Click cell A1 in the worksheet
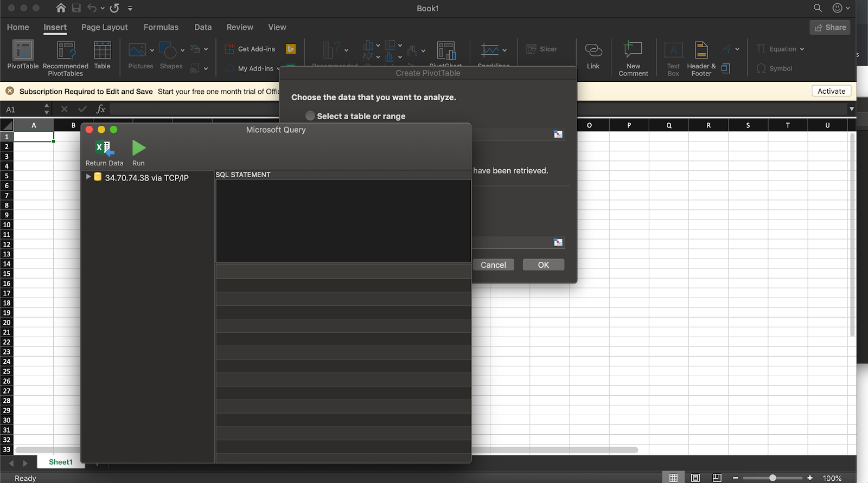This screenshot has height=483, width=868. 34,137
